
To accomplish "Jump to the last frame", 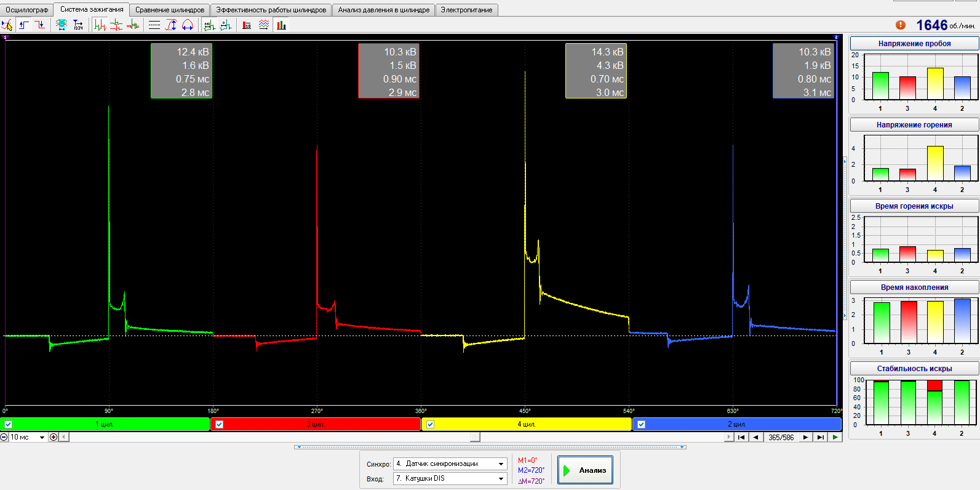I will 820,437.
